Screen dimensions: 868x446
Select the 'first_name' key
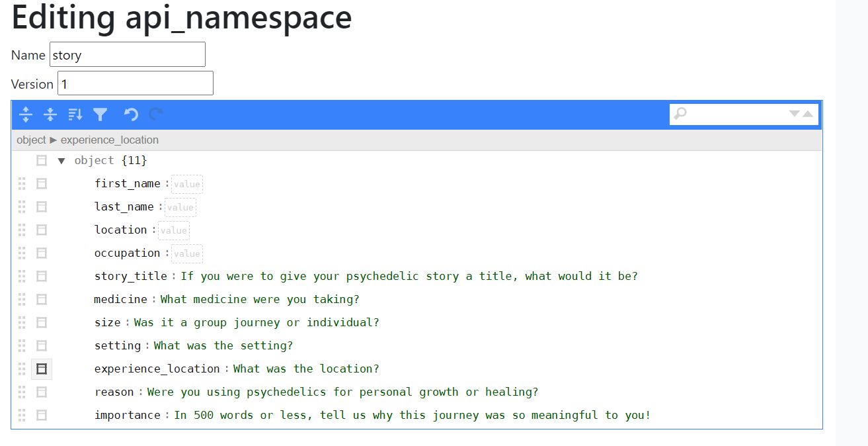pyautogui.click(x=128, y=183)
